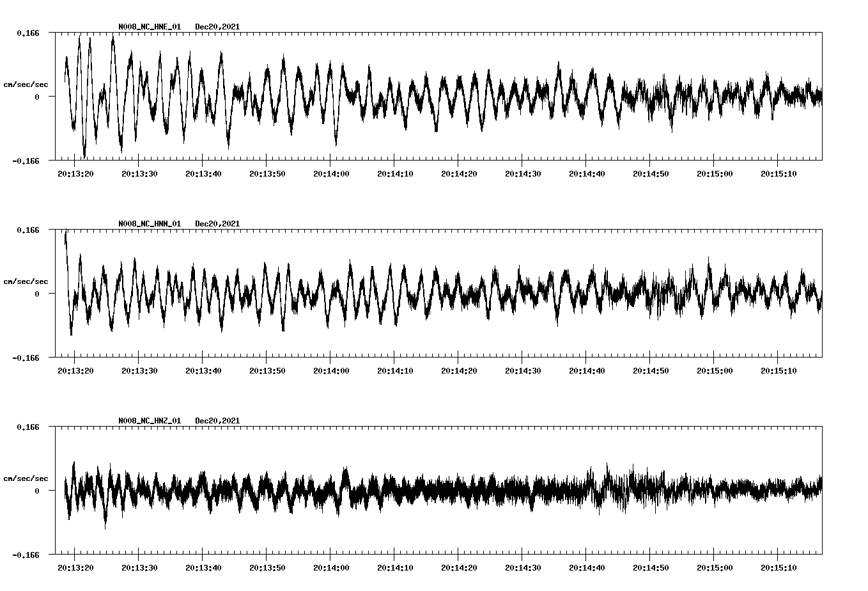Image resolution: width=868 pixels, height=591 pixels.
Task: Pick 20:13:20 time label under HNE plot
Action: (75, 174)
